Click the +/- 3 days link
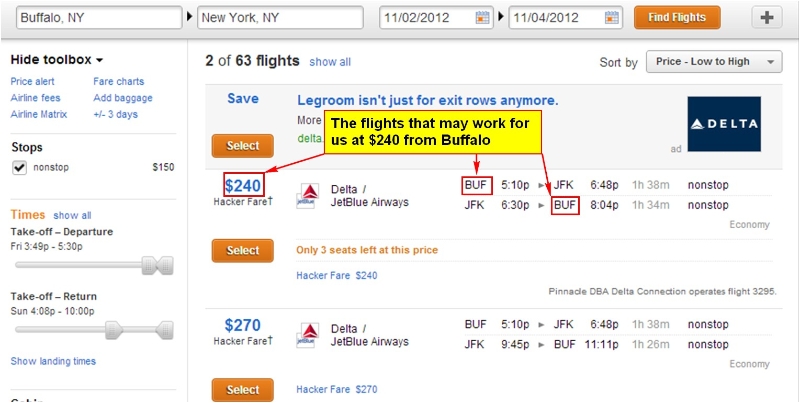 pyautogui.click(x=115, y=114)
